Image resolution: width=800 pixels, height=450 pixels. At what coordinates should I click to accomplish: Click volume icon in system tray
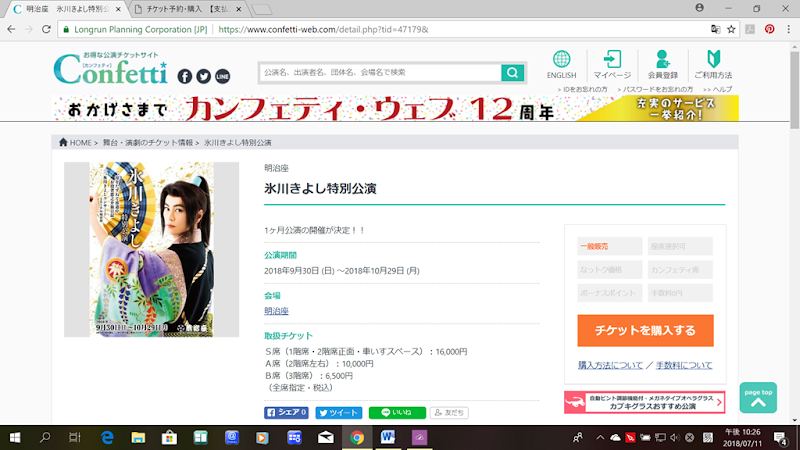(674, 438)
